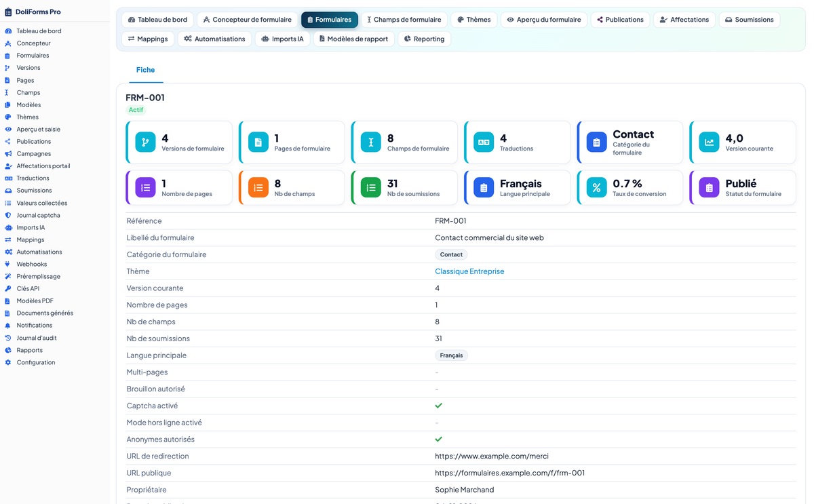Click the branch icon on Versions de formulaire card
This screenshot has width=814, height=504.
tap(145, 142)
